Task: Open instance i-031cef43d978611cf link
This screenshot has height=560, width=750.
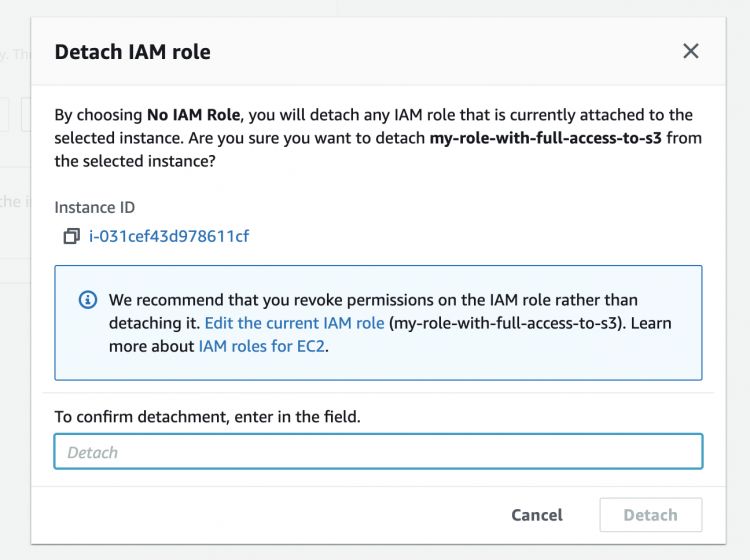Action: coord(169,237)
